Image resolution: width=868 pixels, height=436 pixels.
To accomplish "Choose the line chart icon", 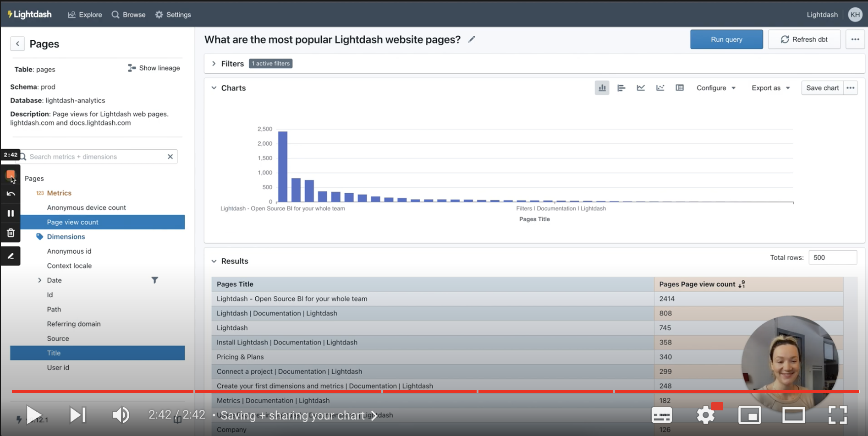I will point(641,88).
